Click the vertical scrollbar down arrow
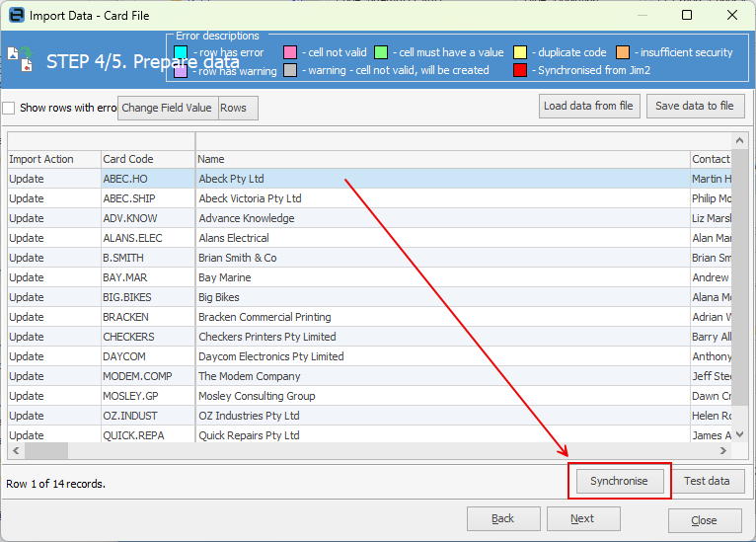Viewport: 756px width, 542px height. click(739, 435)
